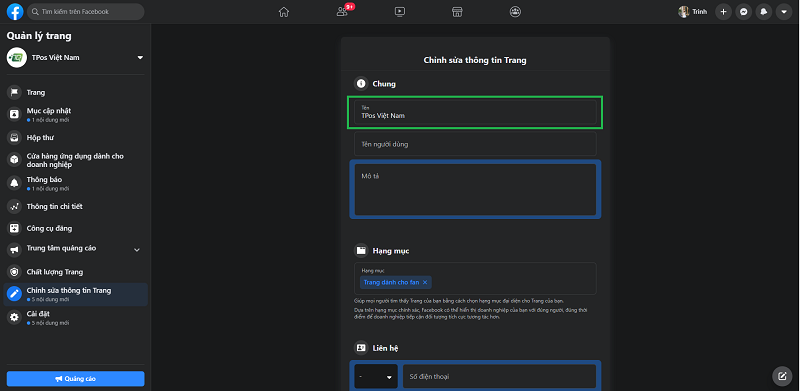Click Cửa hàng ứng dụng dành cho doanh nghiệp
Viewport: 800px width, 391px height.
tap(75, 160)
